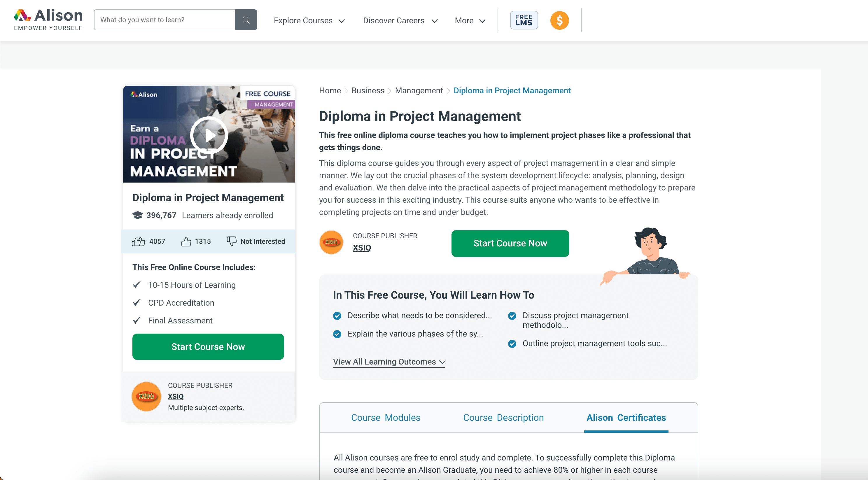This screenshot has height=480, width=868.
Task: Open the FREE LMS icon
Action: (x=523, y=20)
